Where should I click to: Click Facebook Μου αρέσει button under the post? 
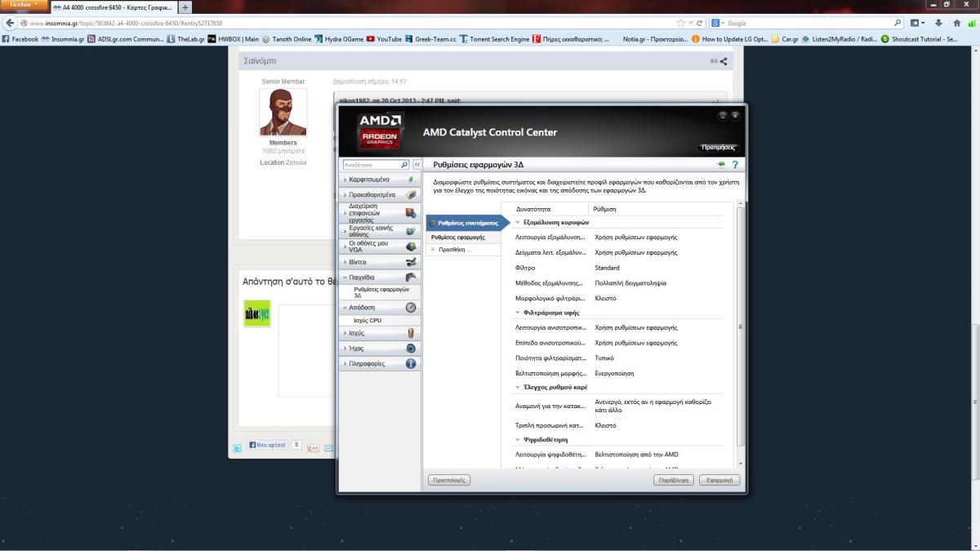tap(268, 446)
